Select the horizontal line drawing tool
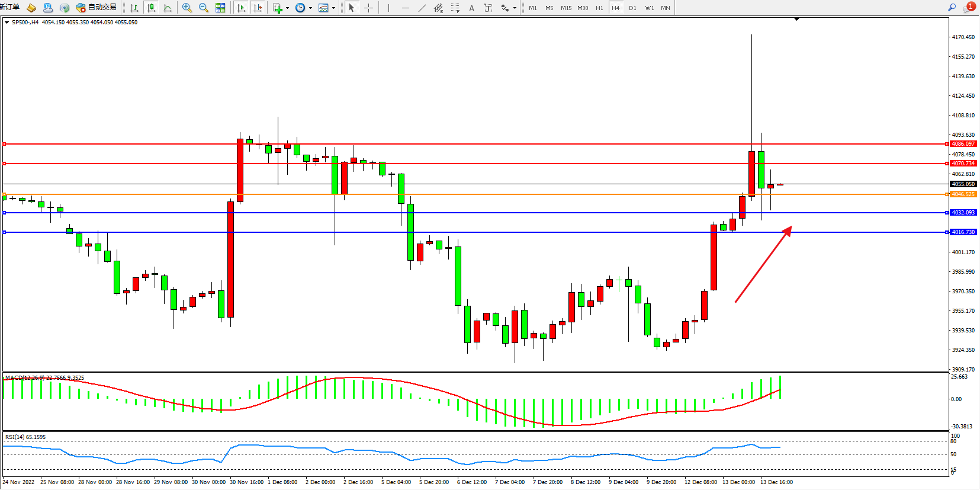980x490 pixels. tap(405, 8)
